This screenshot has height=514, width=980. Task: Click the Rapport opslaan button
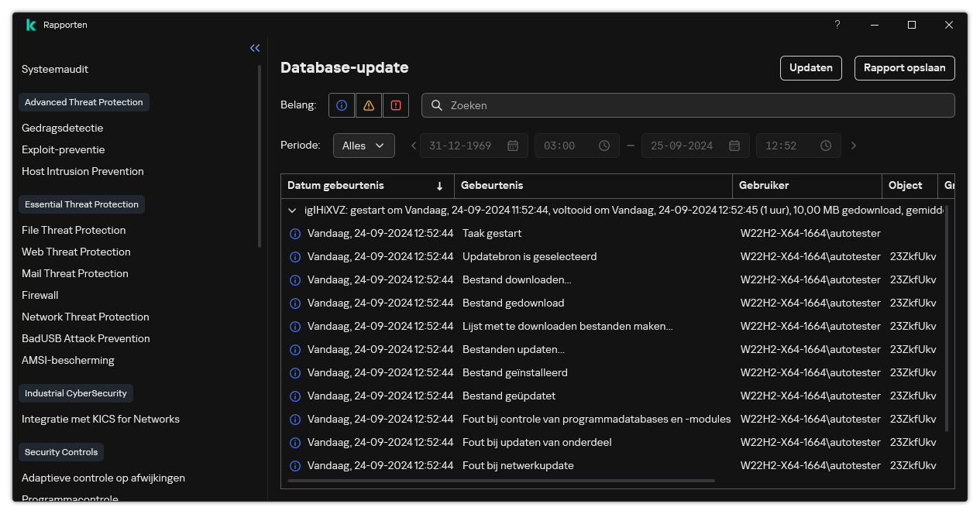pos(904,67)
